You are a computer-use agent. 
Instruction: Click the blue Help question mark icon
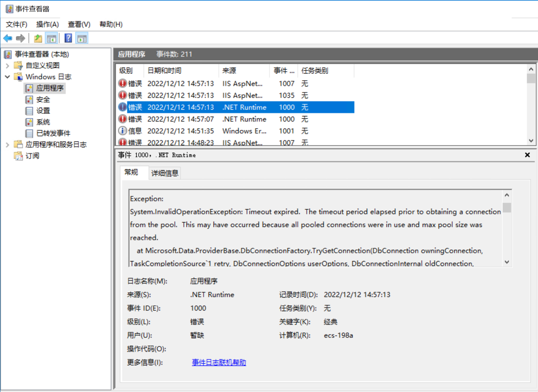(x=68, y=38)
